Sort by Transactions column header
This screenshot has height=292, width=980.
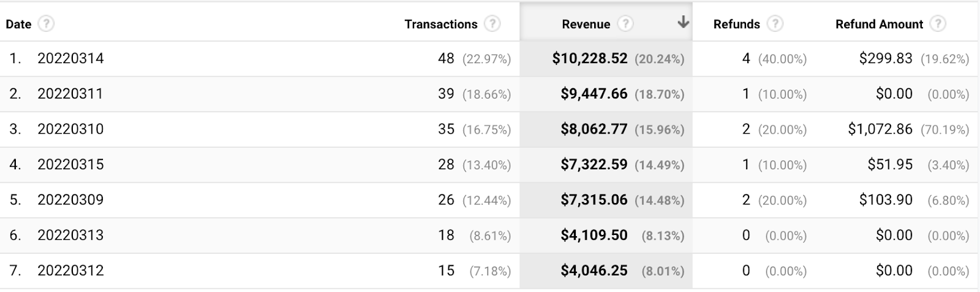pos(440,24)
